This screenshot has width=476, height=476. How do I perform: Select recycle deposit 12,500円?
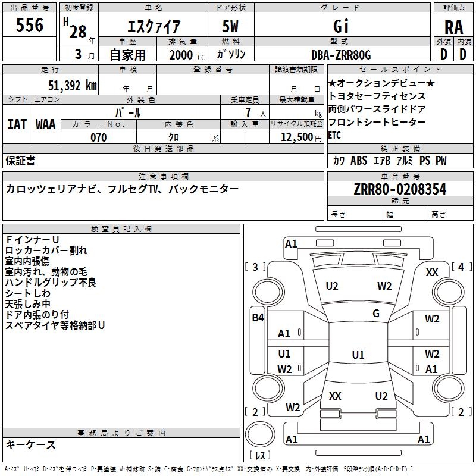301,137
